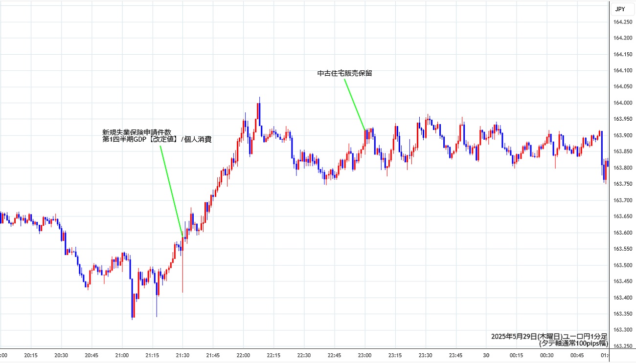Image resolution: width=636 pixels, height=364 pixels.
Task: Click the 2025年5月29日(木曜日)ユーロ円1分足 caption
Action: pos(549,336)
